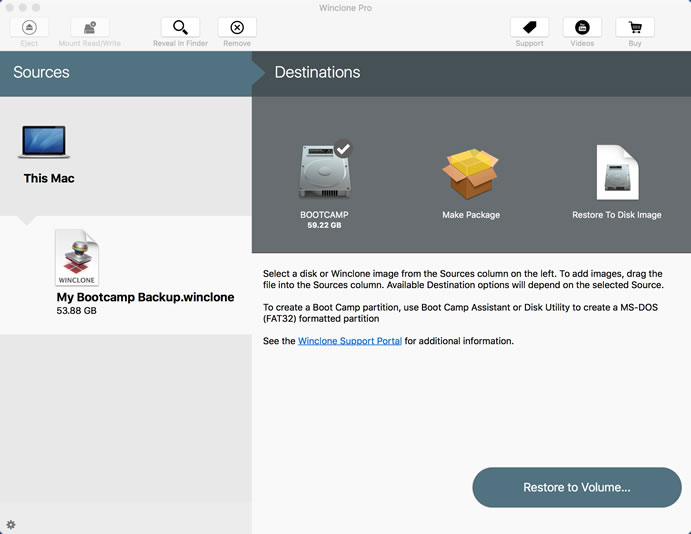This screenshot has width=691, height=534.
Task: Click the 59.22 GB BOOTCAMP size label
Action: point(324,225)
